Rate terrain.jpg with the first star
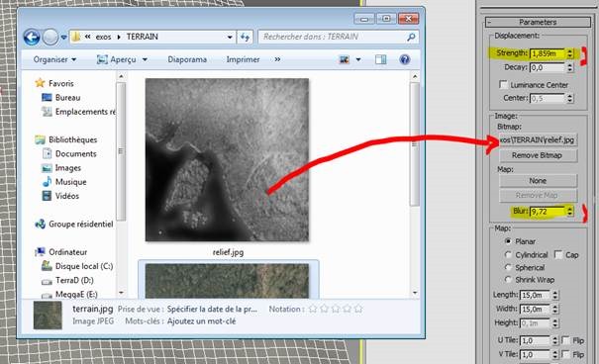599x364 pixels. [x=313, y=309]
